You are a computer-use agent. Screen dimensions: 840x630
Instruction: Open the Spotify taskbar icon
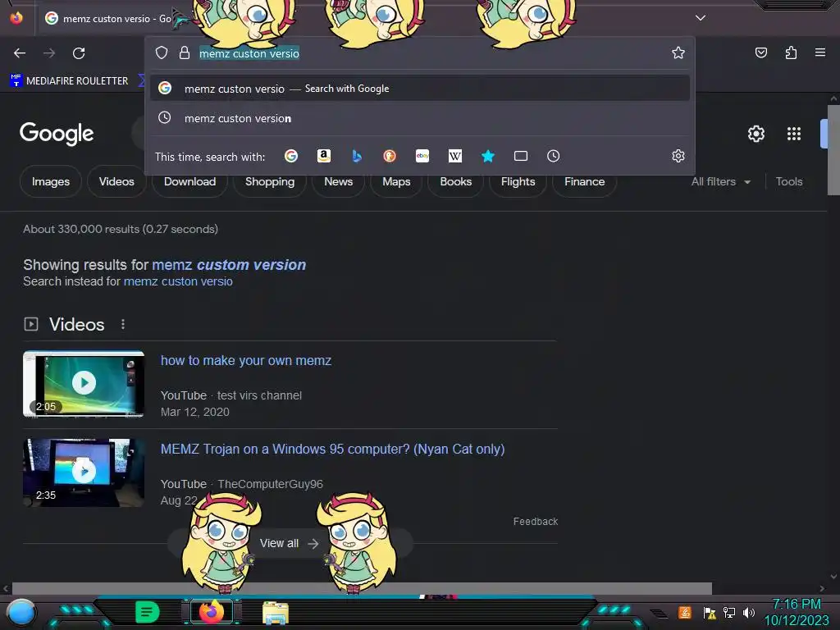coord(148,612)
